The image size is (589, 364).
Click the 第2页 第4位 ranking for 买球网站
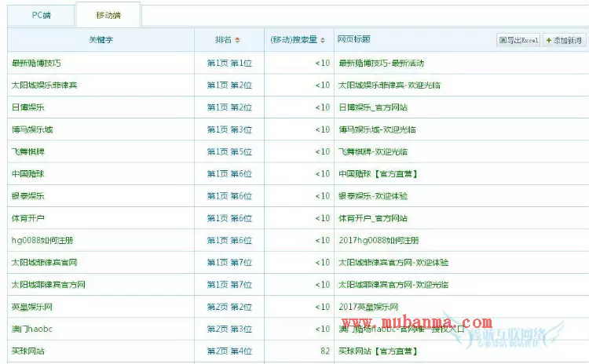click(x=229, y=351)
